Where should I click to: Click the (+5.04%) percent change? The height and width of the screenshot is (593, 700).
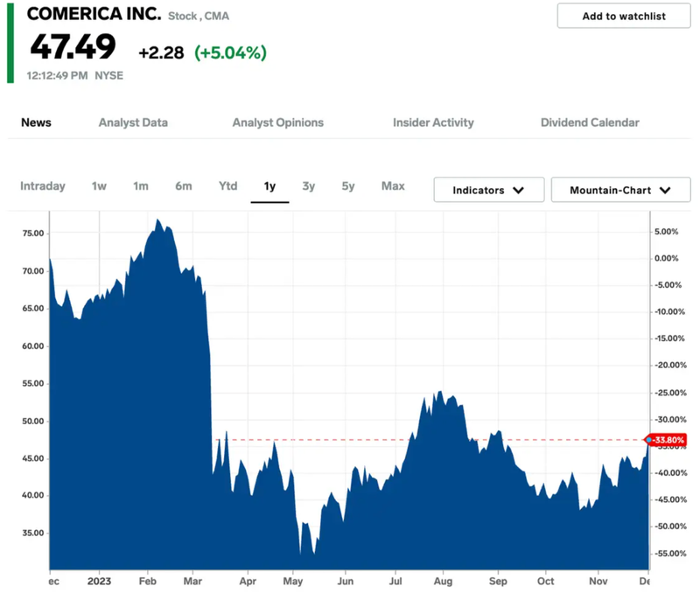coord(230,52)
